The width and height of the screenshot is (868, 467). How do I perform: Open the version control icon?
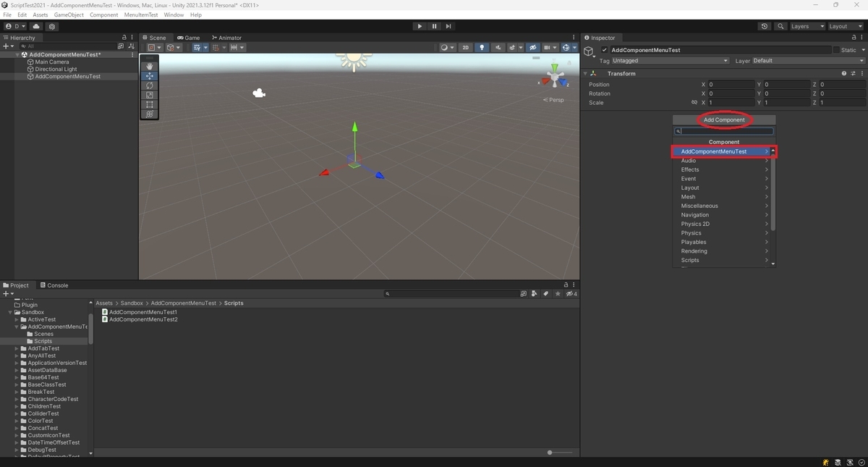tap(52, 26)
